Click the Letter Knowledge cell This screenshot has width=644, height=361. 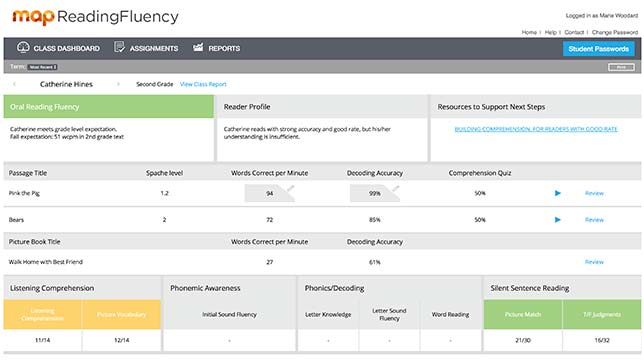tap(328, 315)
